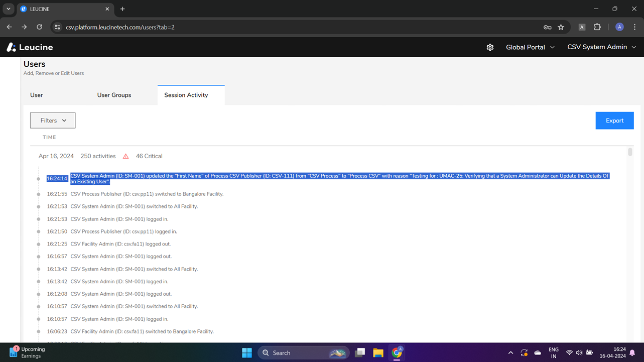Image resolution: width=644 pixels, height=362 pixels.
Task: Bookmark this page with the star icon
Action: pos(561,27)
